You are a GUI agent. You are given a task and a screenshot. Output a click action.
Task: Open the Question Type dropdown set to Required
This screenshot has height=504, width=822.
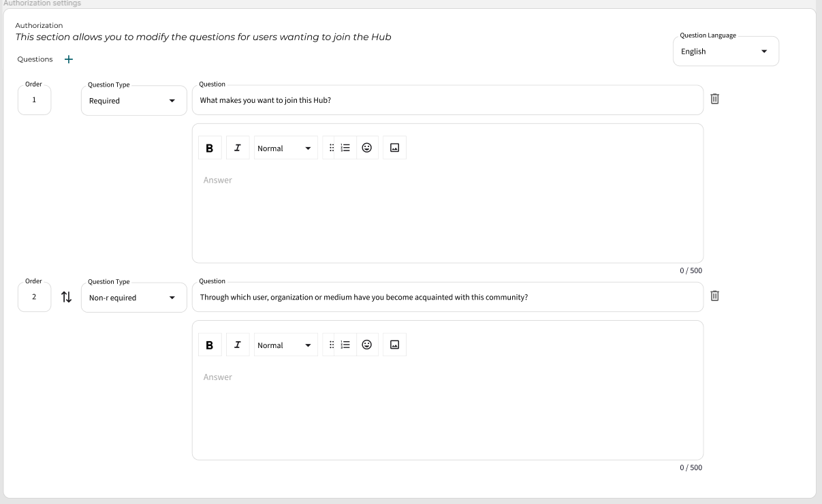pyautogui.click(x=133, y=100)
